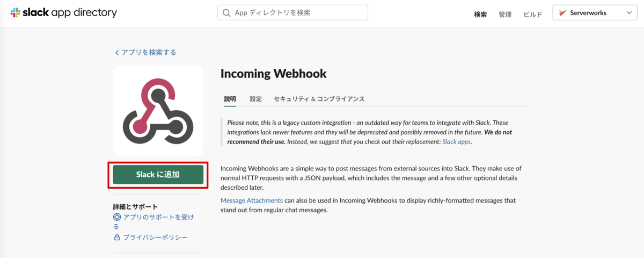Viewport: 644px width, 258px height.
Task: Click the Incoming Webhook heading
Action: pyautogui.click(x=273, y=74)
